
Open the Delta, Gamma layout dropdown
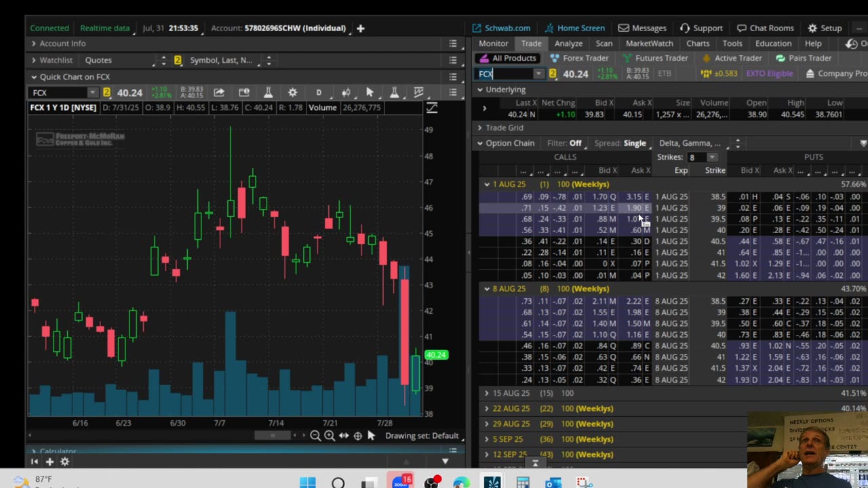tap(693, 143)
